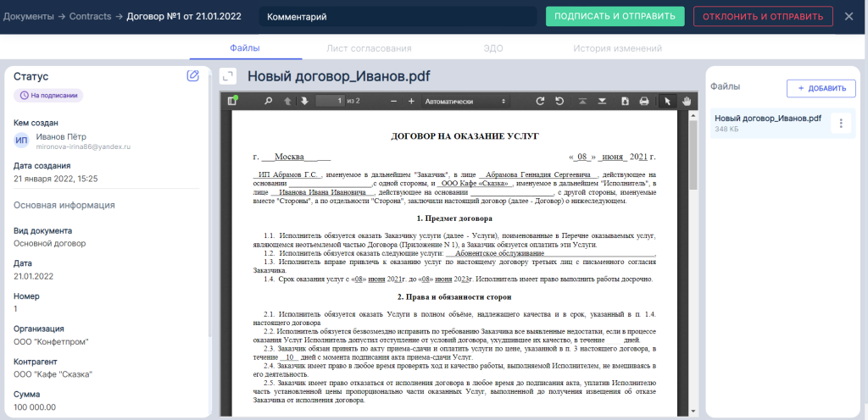
Task: Click the document type Основной договор
Action: pyautogui.click(x=50, y=243)
